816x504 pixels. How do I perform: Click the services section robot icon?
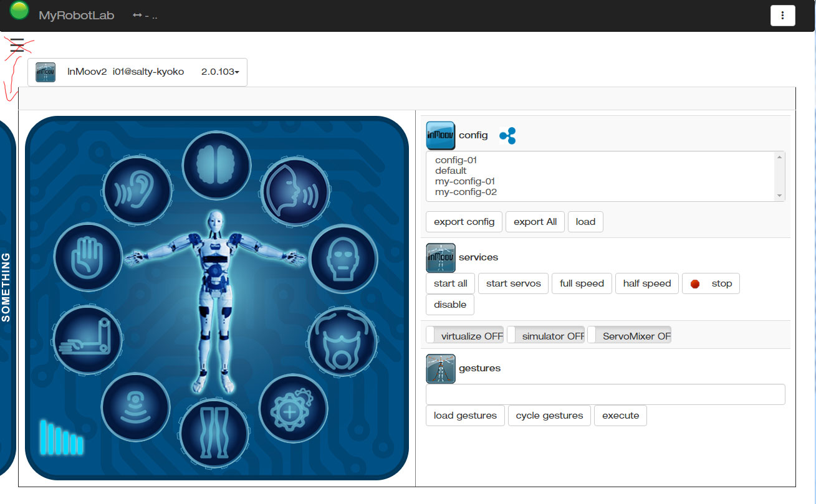point(441,257)
